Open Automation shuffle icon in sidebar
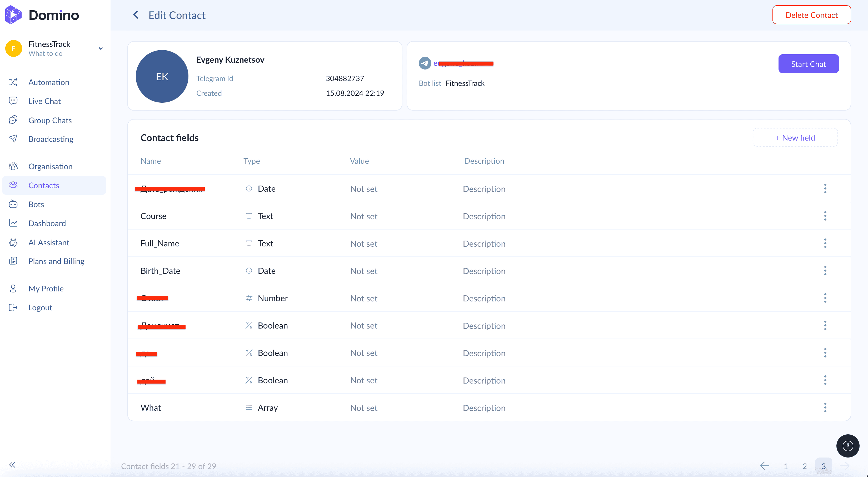868x477 pixels. coord(13,82)
